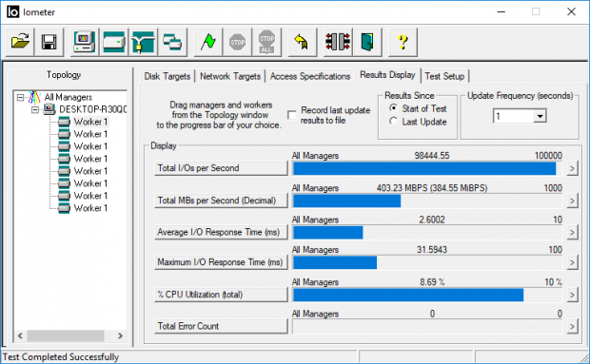
Task: Reset workers yellow arrow icon
Action: pyautogui.click(x=303, y=42)
